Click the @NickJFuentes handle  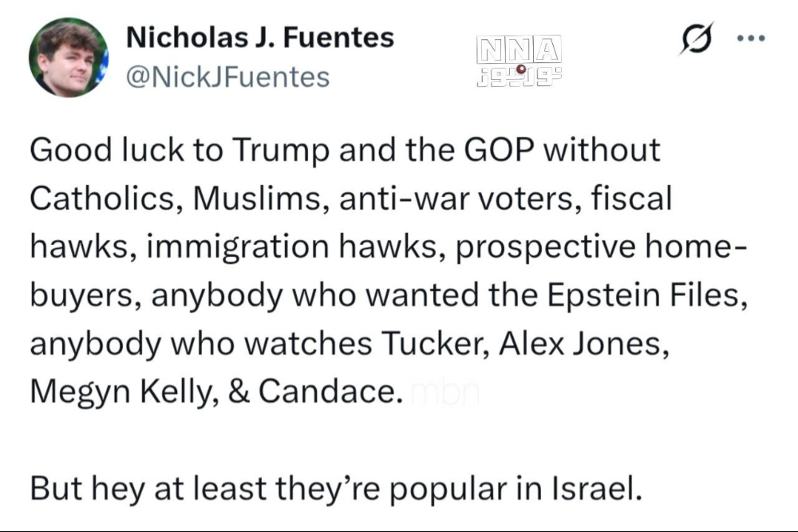tap(227, 77)
